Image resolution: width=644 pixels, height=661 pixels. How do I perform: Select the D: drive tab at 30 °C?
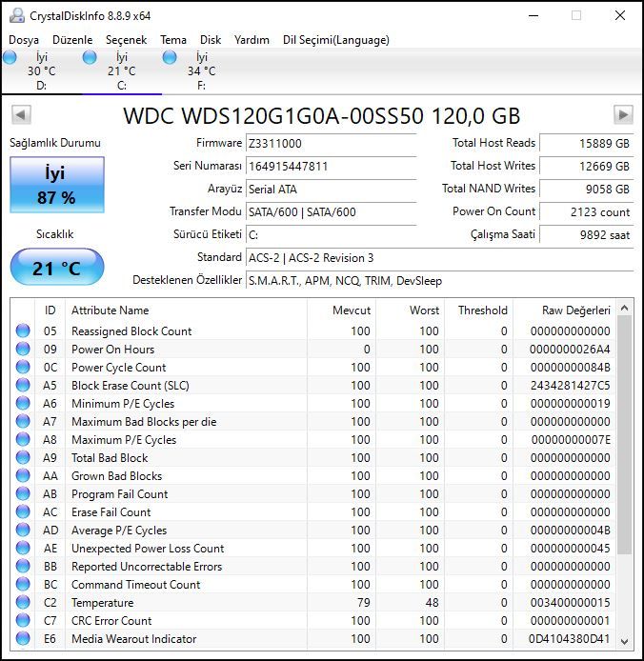[x=41, y=70]
